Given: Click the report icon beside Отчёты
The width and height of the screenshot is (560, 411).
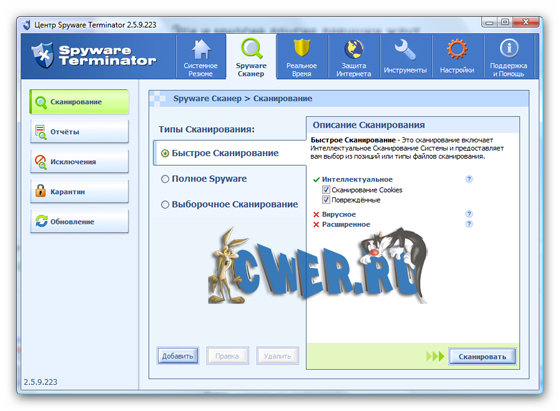Looking at the screenshot, I should tap(41, 132).
